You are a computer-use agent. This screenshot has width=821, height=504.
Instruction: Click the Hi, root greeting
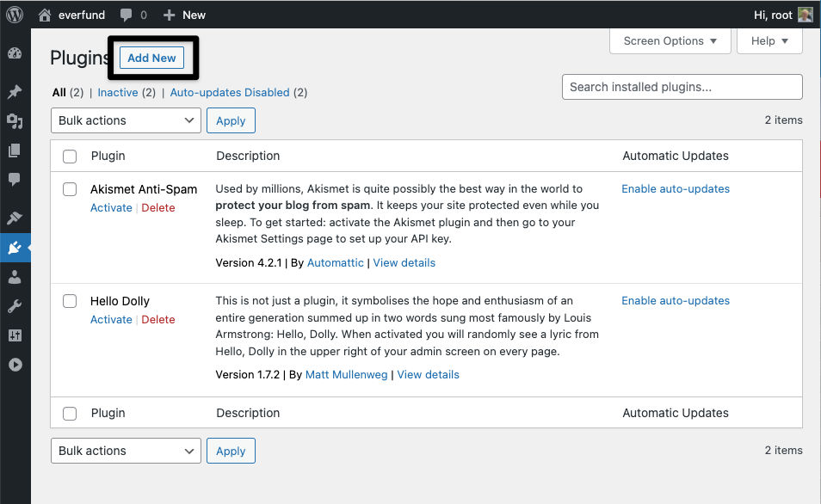click(x=773, y=15)
